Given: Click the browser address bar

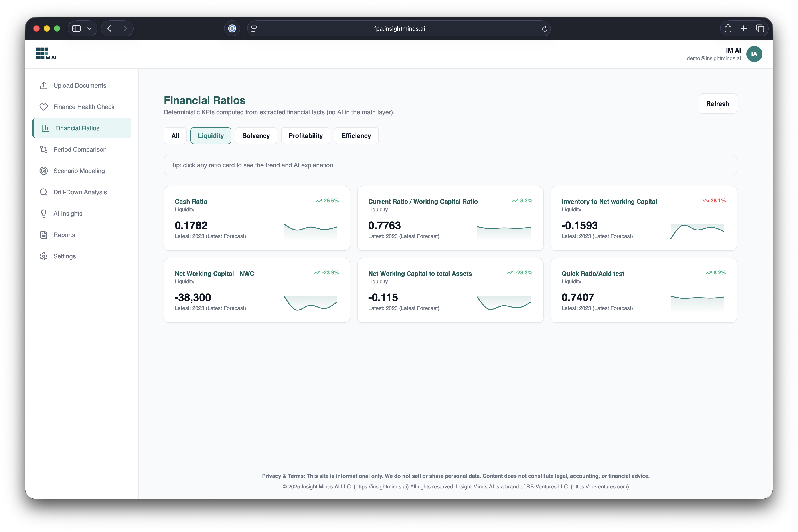Looking at the screenshot, I should [399, 29].
